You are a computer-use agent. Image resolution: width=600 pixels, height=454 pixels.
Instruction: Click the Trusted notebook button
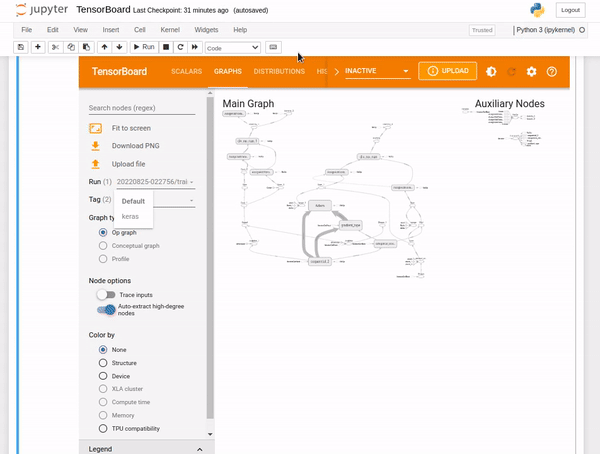point(482,30)
